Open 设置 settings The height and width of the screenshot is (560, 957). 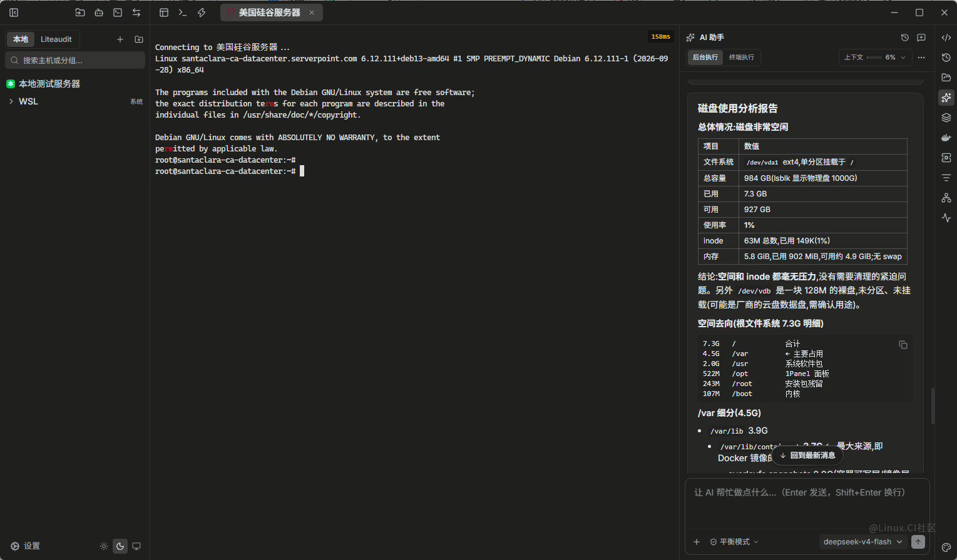click(x=25, y=546)
